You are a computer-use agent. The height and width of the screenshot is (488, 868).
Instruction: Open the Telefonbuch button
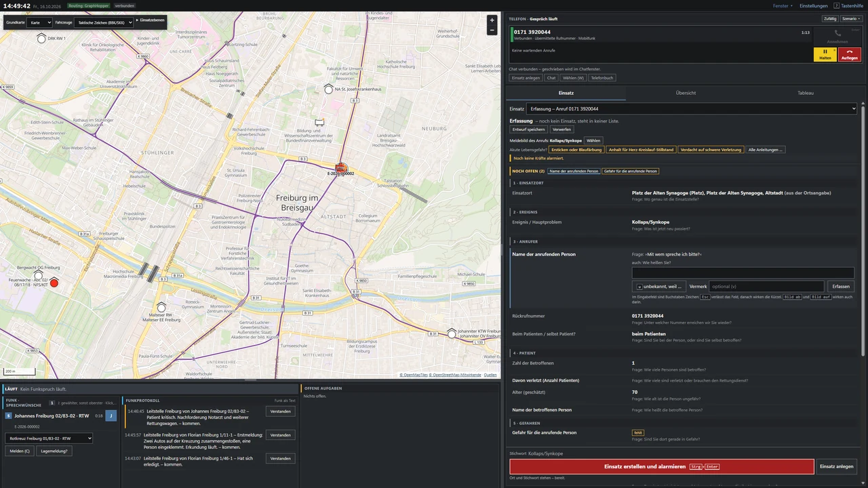click(601, 78)
